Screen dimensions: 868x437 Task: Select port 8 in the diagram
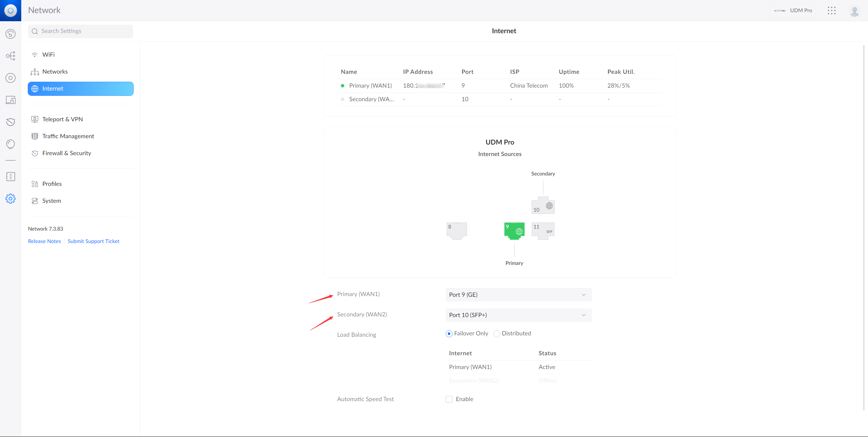point(457,231)
